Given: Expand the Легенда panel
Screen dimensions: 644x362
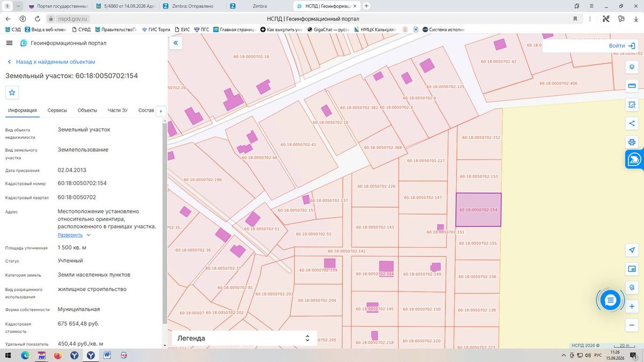Looking at the screenshot, I should pos(244,338).
